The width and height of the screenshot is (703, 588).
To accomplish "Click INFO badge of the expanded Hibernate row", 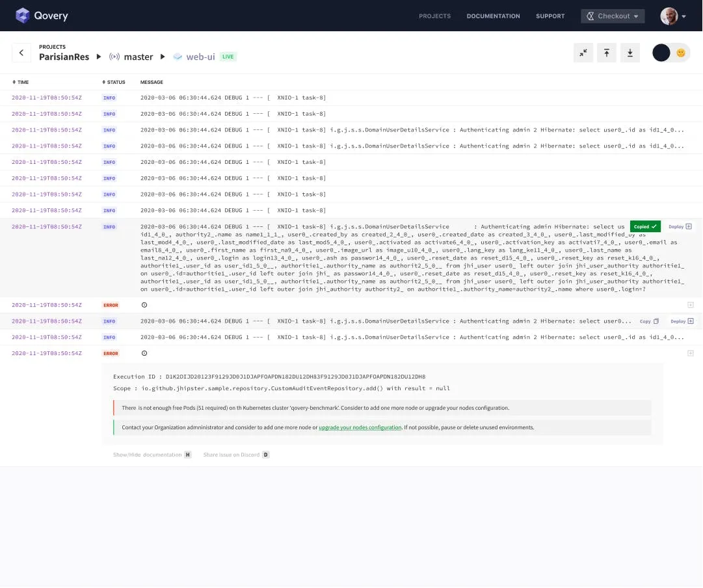I will 109,227.
